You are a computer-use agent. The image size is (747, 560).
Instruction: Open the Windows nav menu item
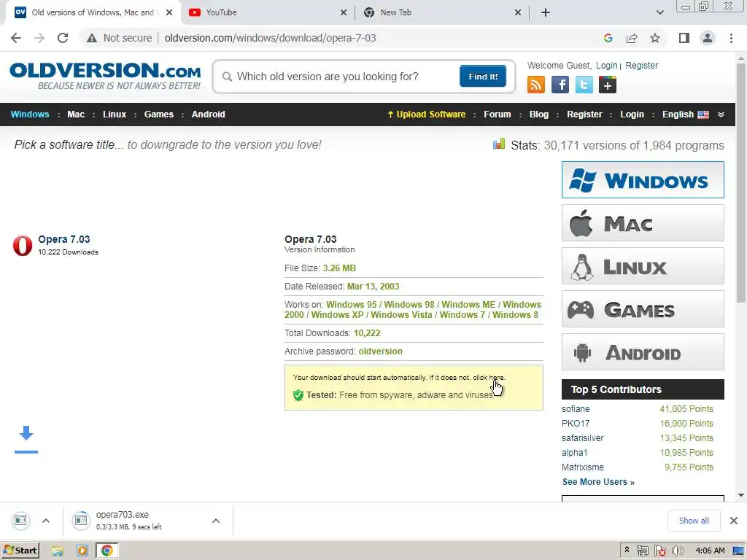29,114
